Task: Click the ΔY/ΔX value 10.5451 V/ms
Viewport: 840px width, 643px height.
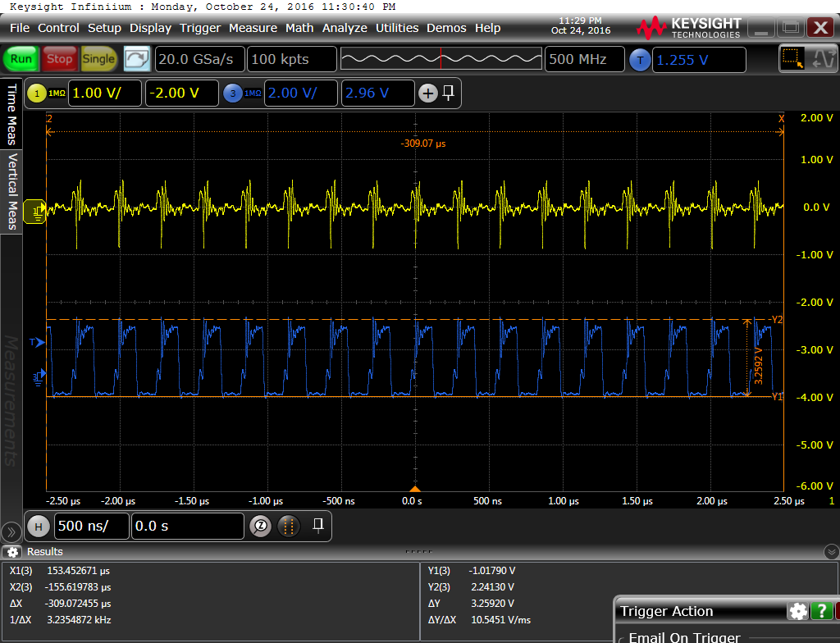Action: pyautogui.click(x=501, y=620)
